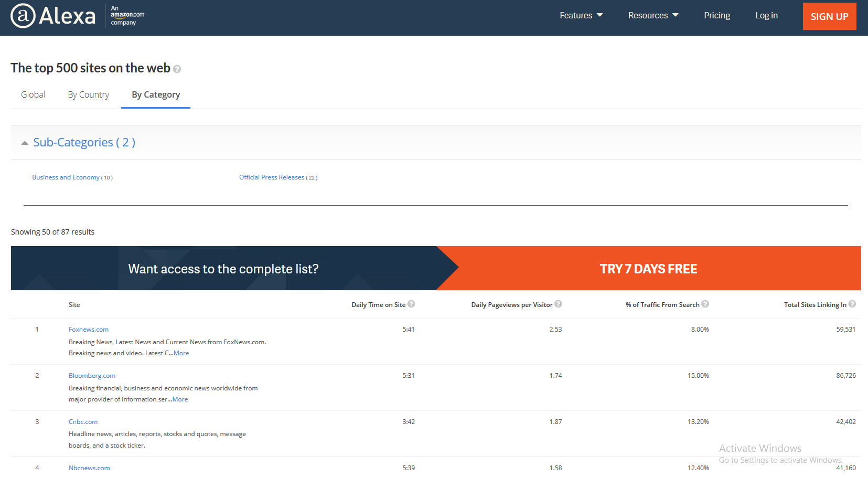Open Business and Economy sub-category

click(66, 177)
